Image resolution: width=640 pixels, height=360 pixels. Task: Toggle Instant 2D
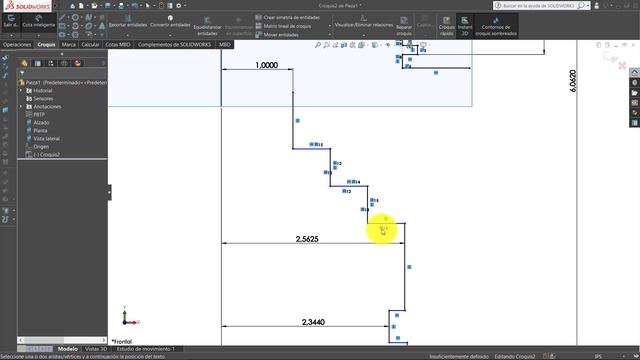[x=464, y=26]
